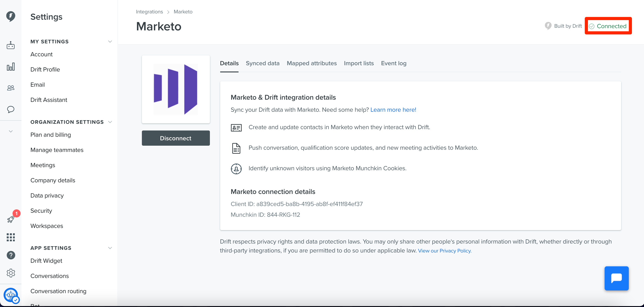The image size is (644, 307).
Task: Click the contact card icon in integration details
Action: 236,128
